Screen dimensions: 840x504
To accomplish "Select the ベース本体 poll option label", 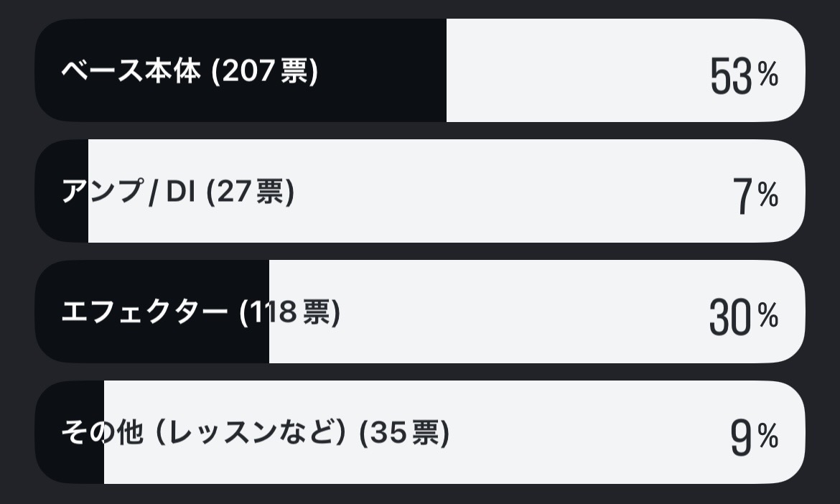I will coord(129,72).
